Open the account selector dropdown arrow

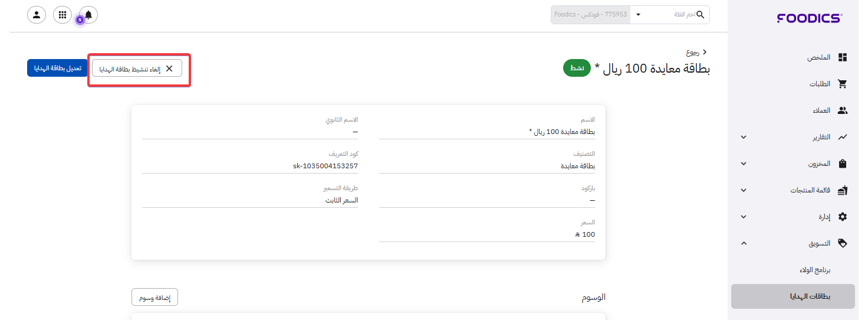(639, 15)
